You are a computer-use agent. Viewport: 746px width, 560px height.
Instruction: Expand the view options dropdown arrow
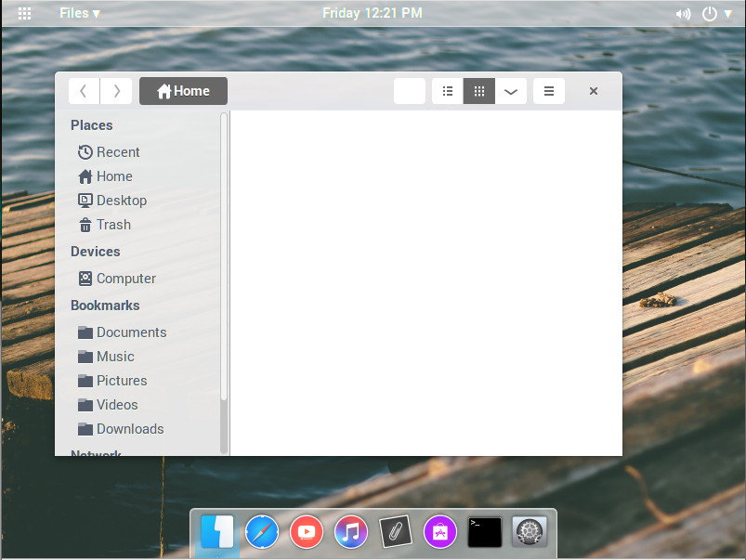click(x=511, y=91)
